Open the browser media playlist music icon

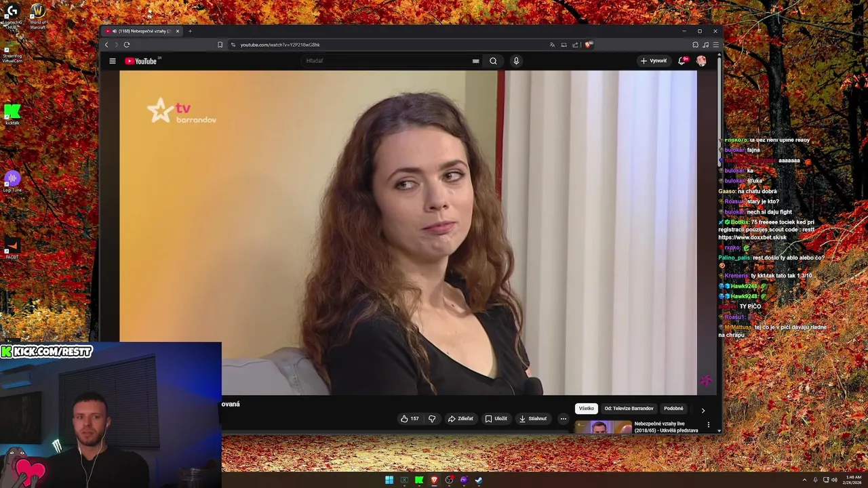(x=705, y=45)
